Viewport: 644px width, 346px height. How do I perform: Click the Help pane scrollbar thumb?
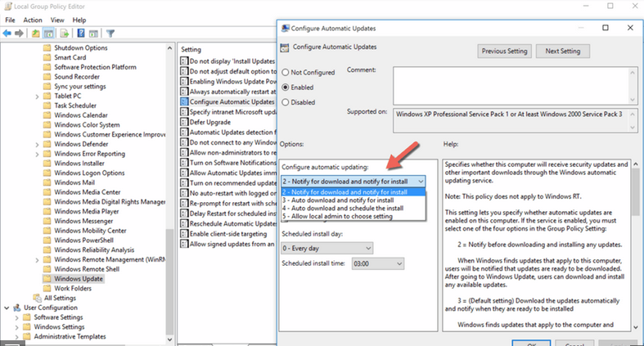635,193
